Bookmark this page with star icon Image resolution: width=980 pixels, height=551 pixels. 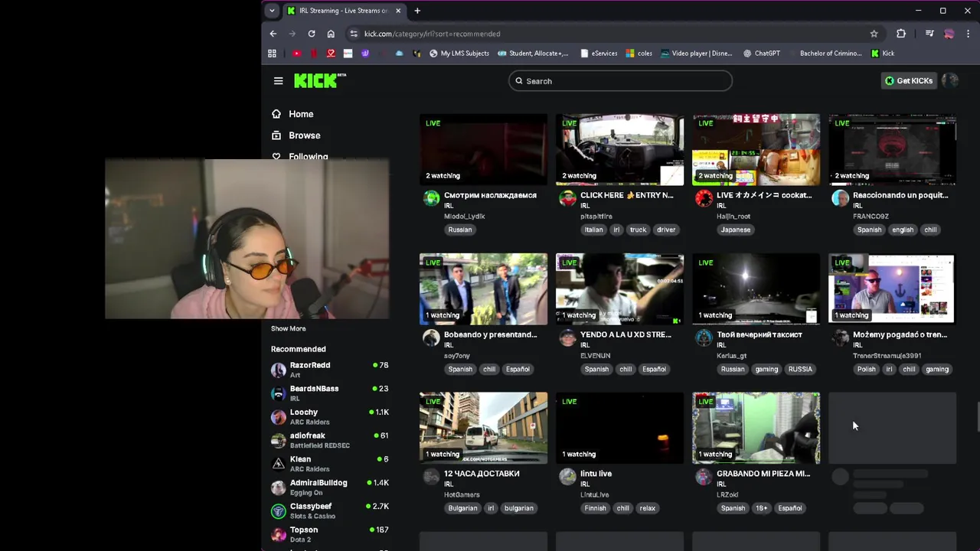pos(874,34)
